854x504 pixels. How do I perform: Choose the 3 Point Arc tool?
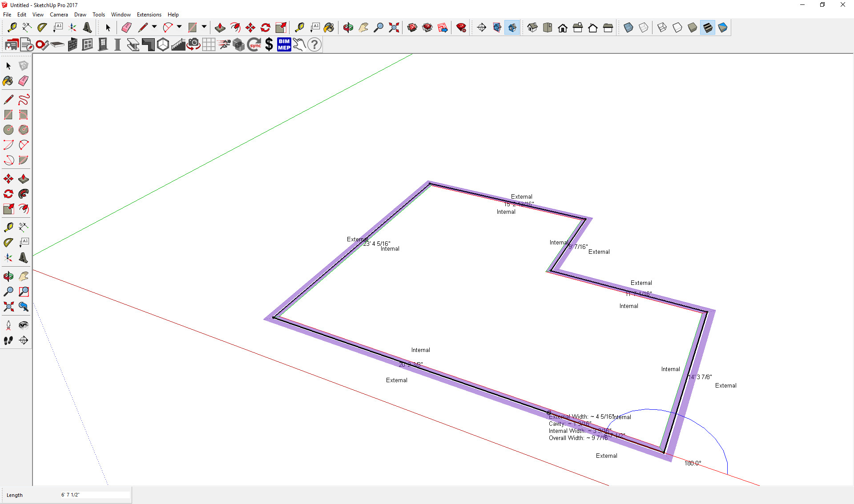(x=8, y=160)
